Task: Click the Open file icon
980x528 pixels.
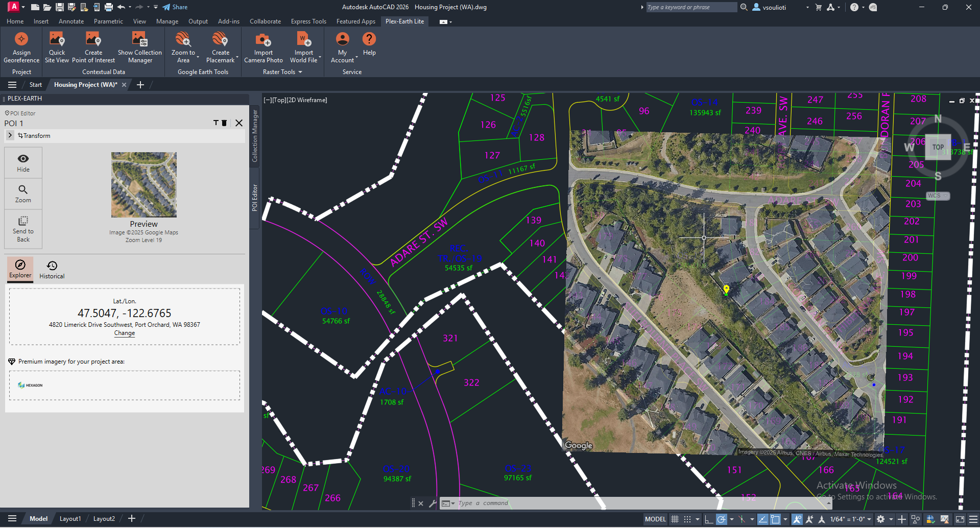Action: [x=47, y=7]
